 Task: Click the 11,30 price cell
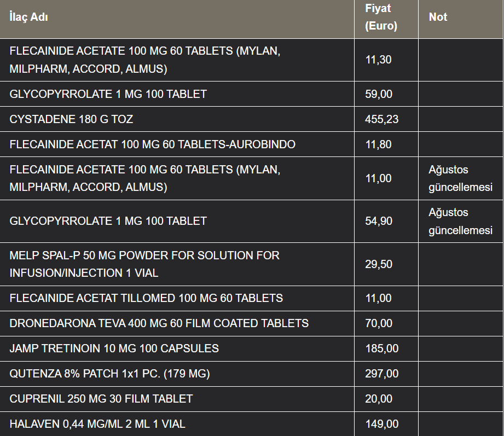pos(378,60)
